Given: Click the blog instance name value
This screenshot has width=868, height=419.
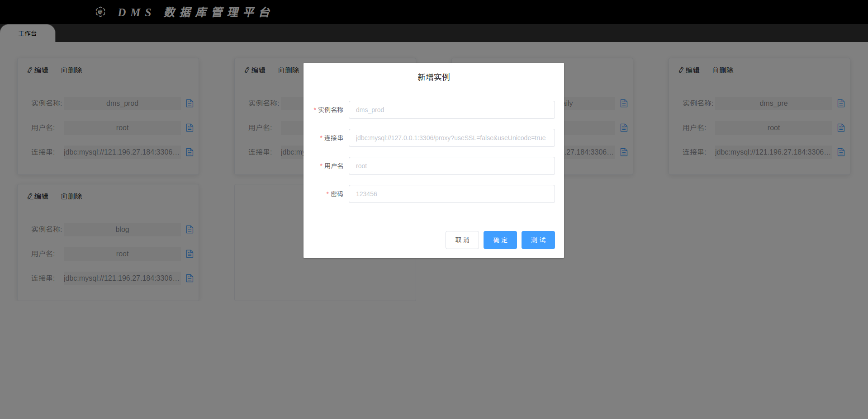Looking at the screenshot, I should [x=122, y=230].
